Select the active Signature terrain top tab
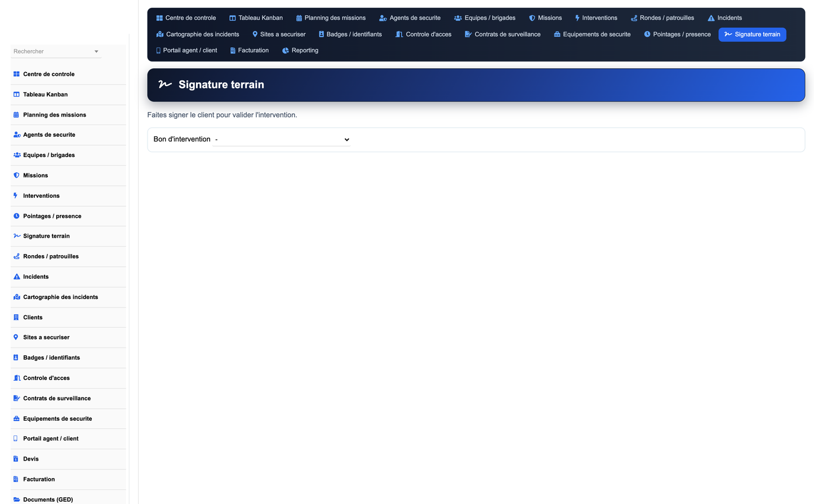The width and height of the screenshot is (814, 504). [752, 34]
